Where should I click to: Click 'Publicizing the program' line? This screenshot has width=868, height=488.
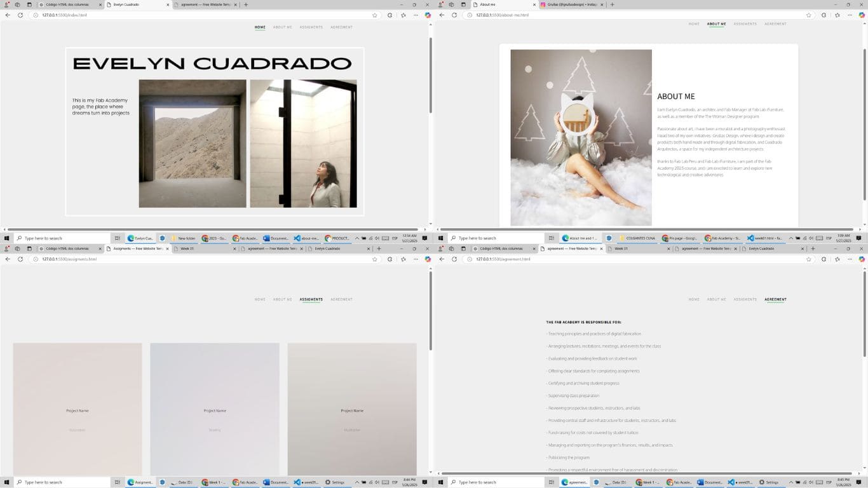568,457
